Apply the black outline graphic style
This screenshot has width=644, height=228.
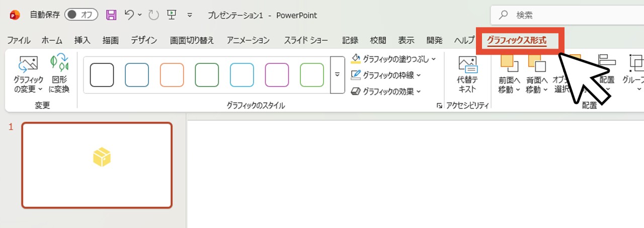[102, 75]
